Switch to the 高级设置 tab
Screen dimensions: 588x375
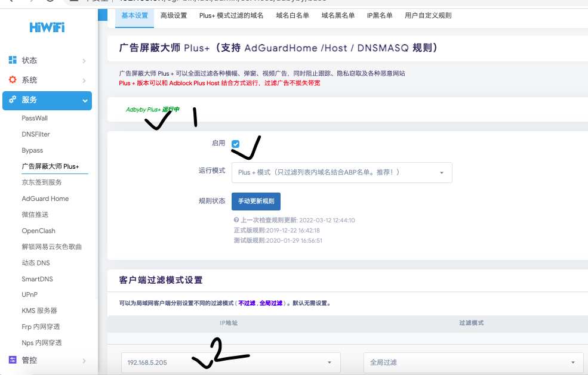174,16
